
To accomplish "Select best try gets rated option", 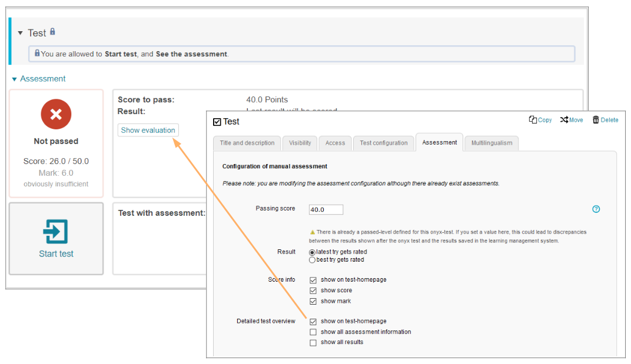I will point(313,260).
